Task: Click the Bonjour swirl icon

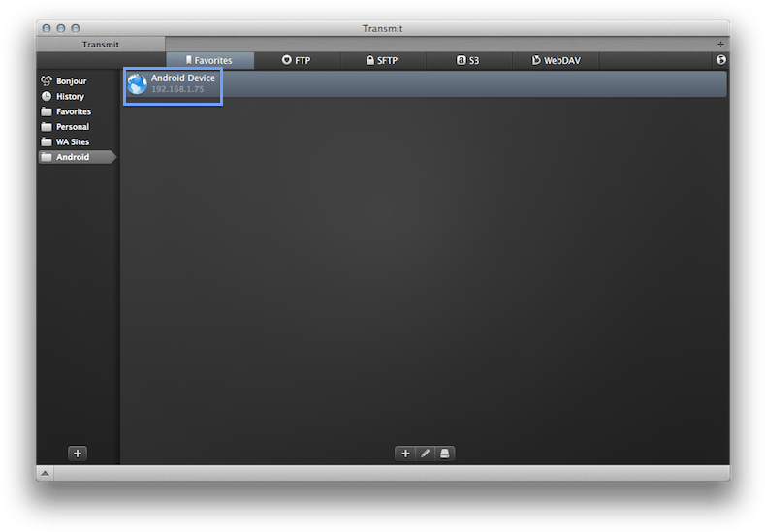Action: (47, 80)
